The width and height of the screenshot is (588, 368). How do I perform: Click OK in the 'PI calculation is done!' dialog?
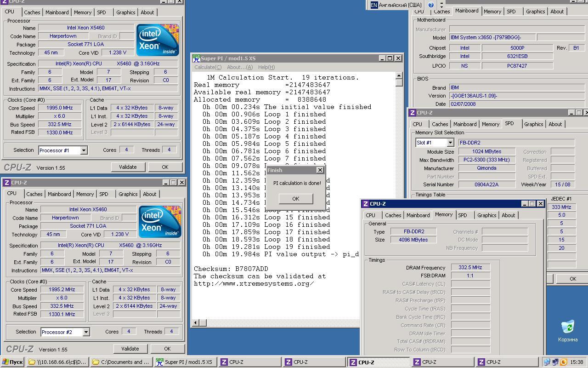[x=295, y=199]
